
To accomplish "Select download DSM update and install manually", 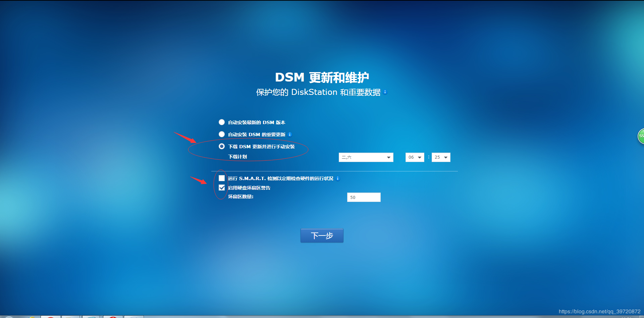I will point(222,146).
